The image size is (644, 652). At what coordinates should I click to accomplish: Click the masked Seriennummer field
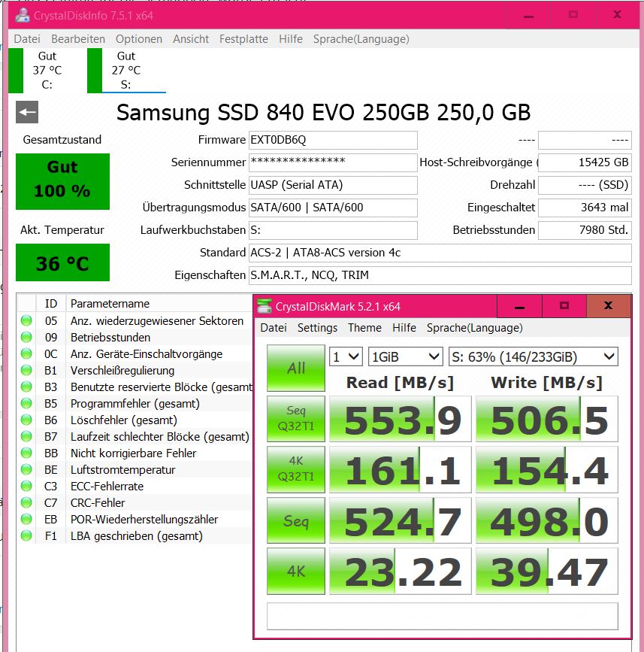[x=333, y=162]
